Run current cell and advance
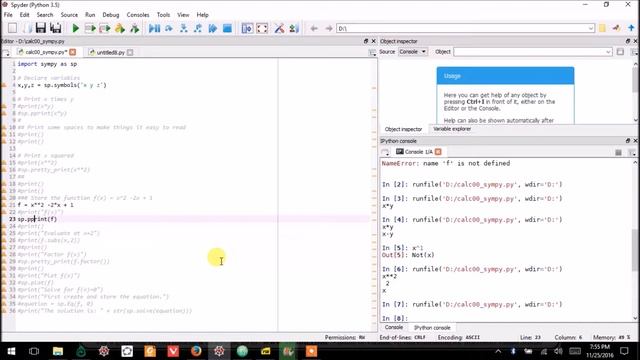Image resolution: width=640 pixels, height=360 pixels. (105, 28)
